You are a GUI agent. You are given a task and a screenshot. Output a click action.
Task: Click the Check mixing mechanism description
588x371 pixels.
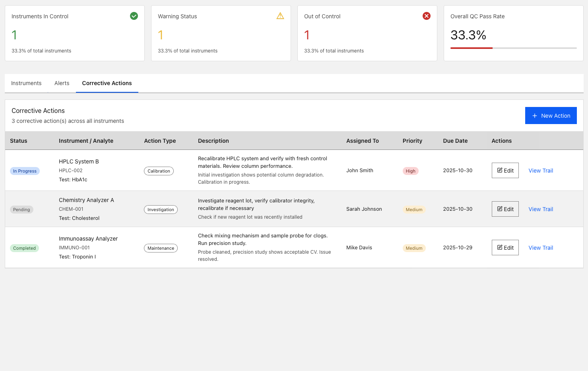(263, 239)
